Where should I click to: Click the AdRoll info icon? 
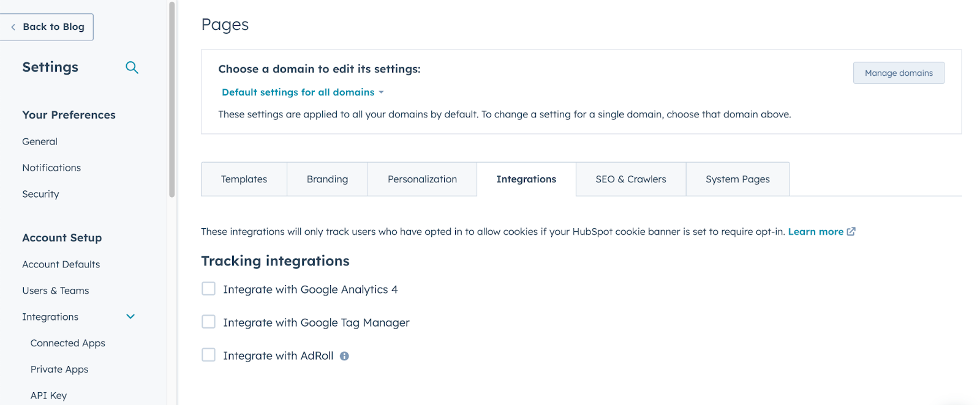344,356
